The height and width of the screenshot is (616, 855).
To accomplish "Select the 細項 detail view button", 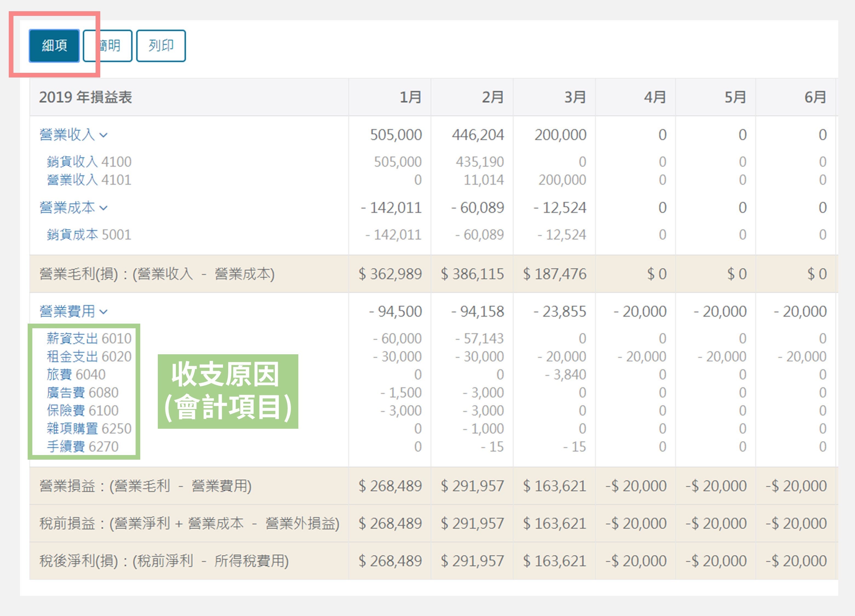I will [54, 46].
